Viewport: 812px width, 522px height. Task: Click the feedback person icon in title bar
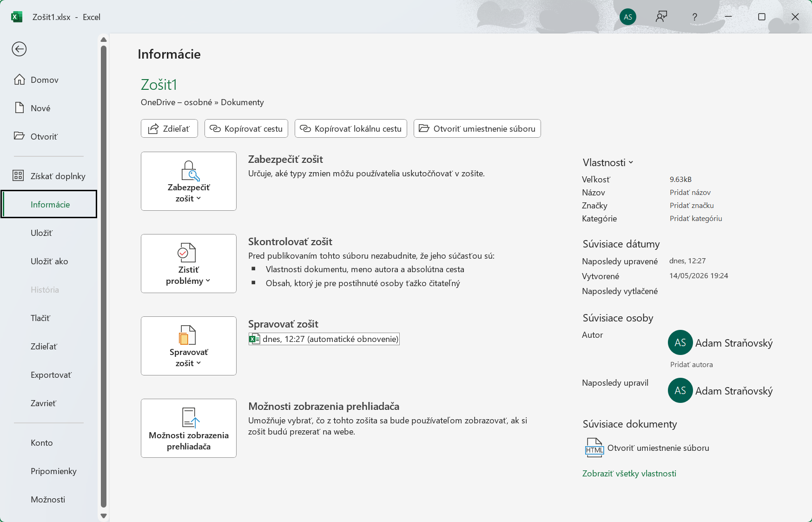(661, 17)
